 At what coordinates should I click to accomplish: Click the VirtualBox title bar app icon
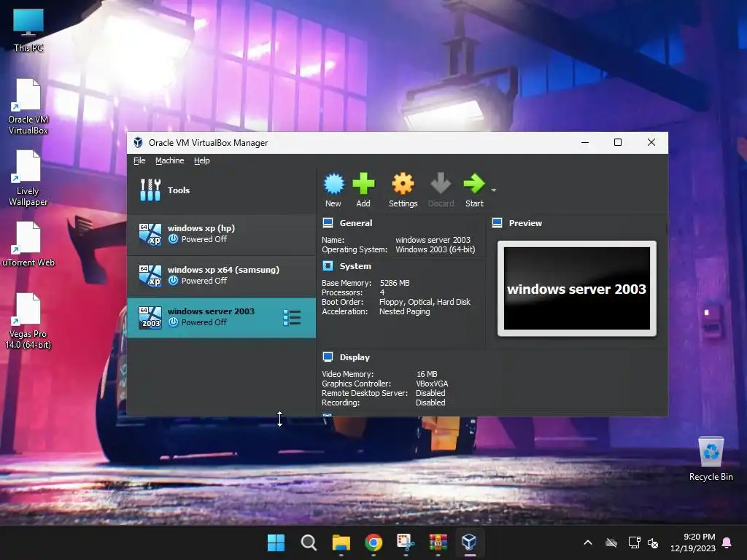(138, 142)
